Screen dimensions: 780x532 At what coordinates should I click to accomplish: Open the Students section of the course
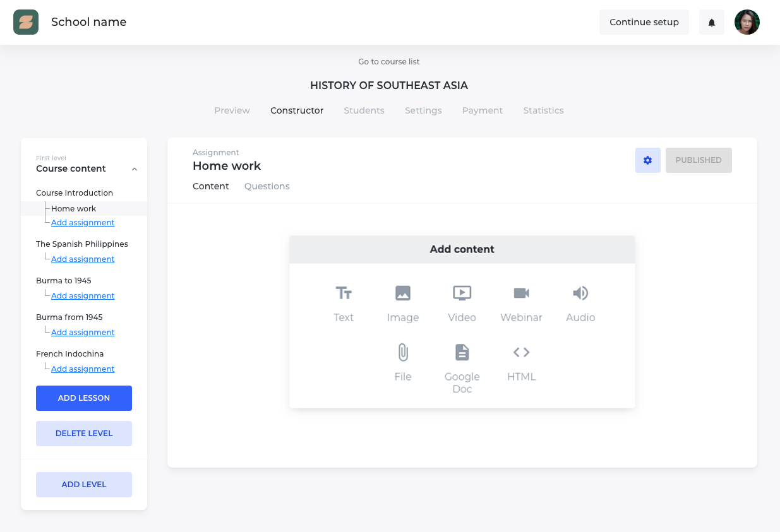pyautogui.click(x=364, y=110)
